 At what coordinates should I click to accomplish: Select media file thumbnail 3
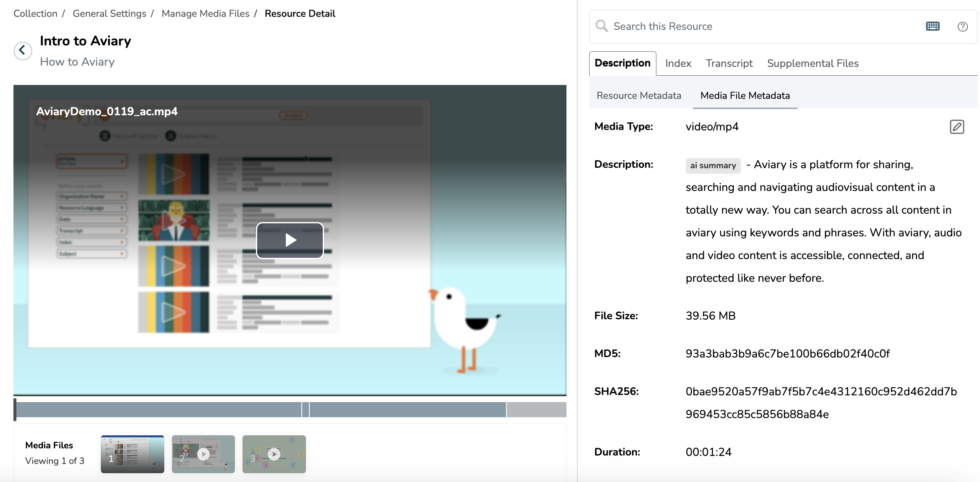[x=274, y=454]
